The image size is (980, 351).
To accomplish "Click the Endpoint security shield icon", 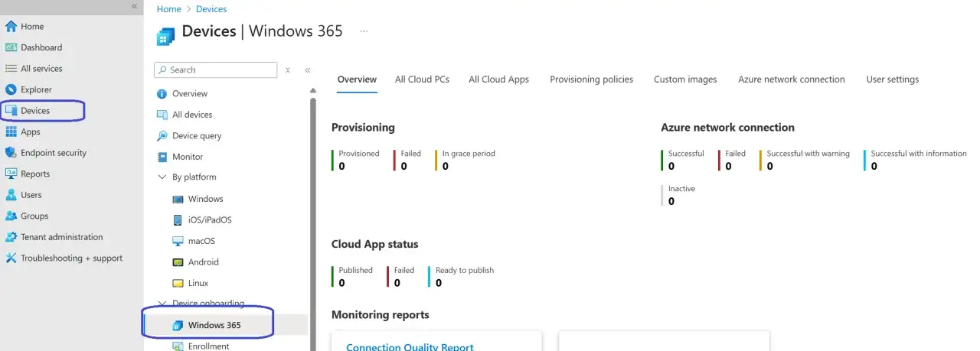I will pyautogui.click(x=11, y=153).
